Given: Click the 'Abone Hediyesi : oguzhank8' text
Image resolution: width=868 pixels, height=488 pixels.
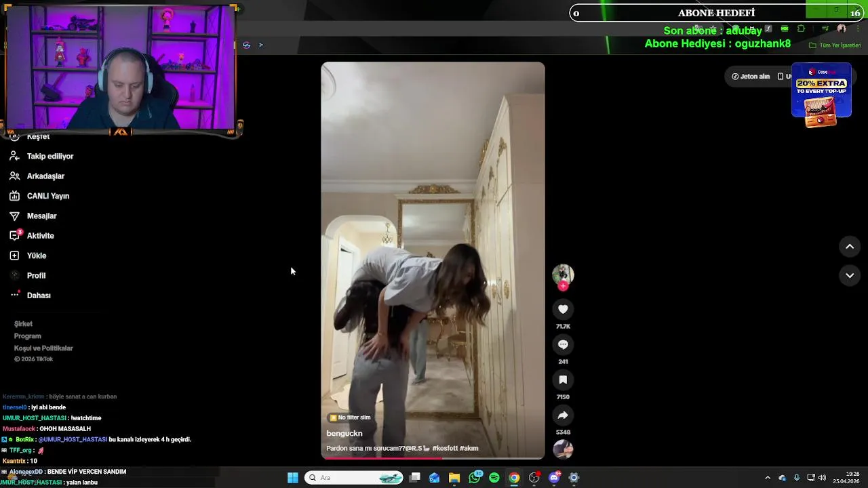Looking at the screenshot, I should (717, 43).
